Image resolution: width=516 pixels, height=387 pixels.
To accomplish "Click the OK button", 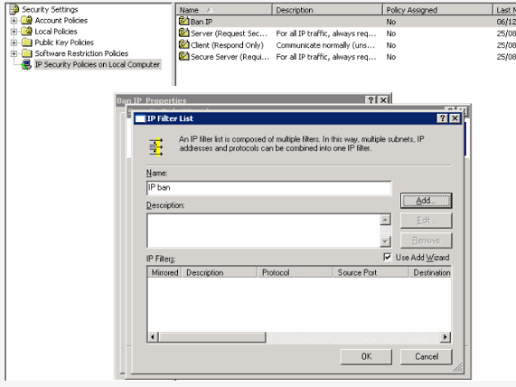I will click(366, 357).
